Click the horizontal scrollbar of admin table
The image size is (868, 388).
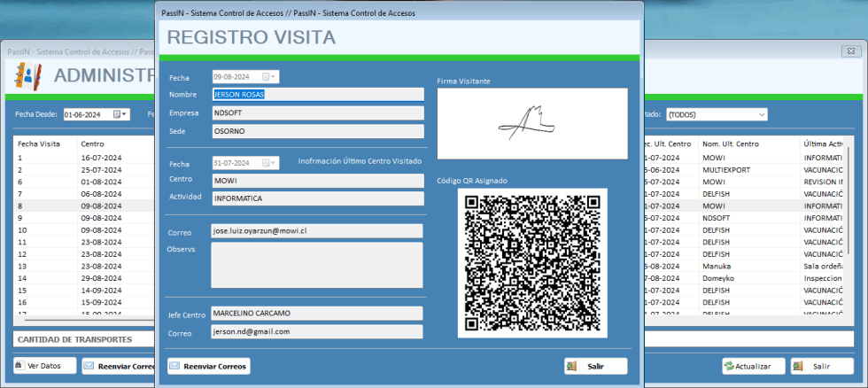[x=89, y=320]
